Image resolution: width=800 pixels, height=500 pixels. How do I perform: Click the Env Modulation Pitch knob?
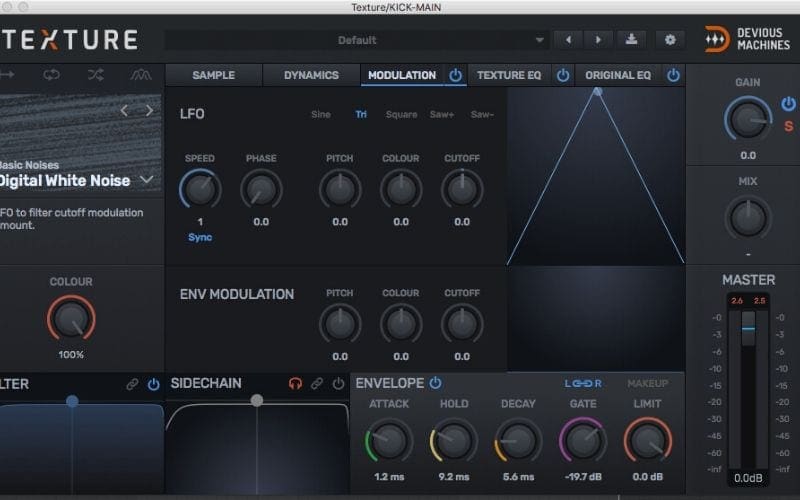[340, 324]
